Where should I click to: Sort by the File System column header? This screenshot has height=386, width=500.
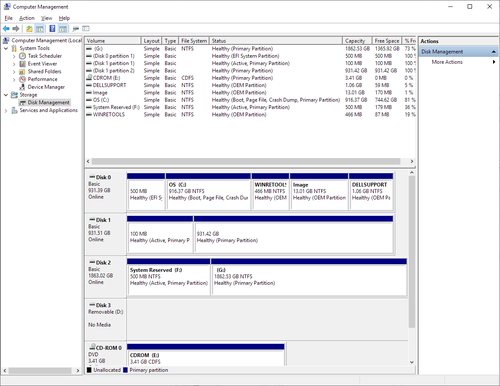click(x=194, y=41)
